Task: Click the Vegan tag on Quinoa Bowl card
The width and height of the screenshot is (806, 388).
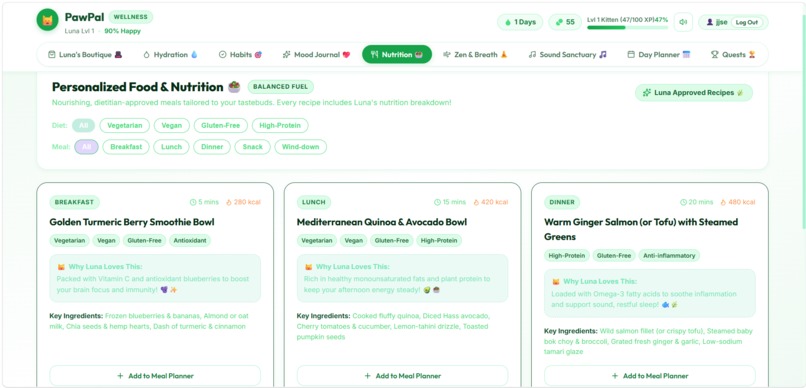Action: click(354, 241)
